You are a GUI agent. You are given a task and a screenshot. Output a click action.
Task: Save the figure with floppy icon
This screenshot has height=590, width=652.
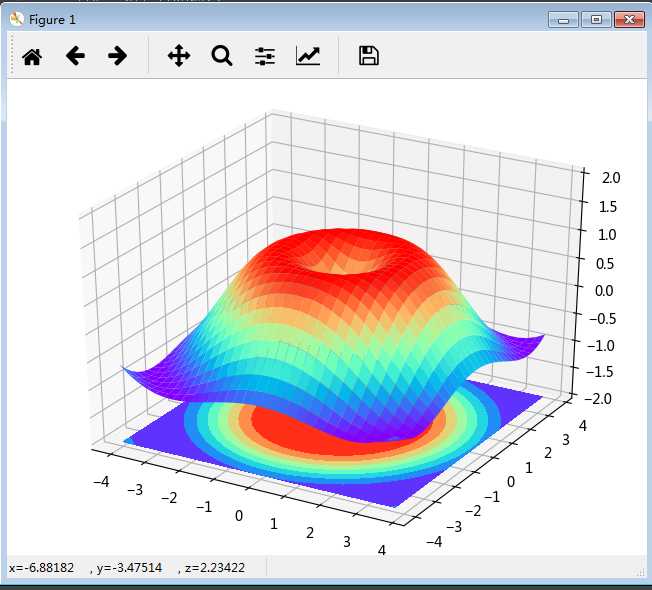(x=368, y=56)
